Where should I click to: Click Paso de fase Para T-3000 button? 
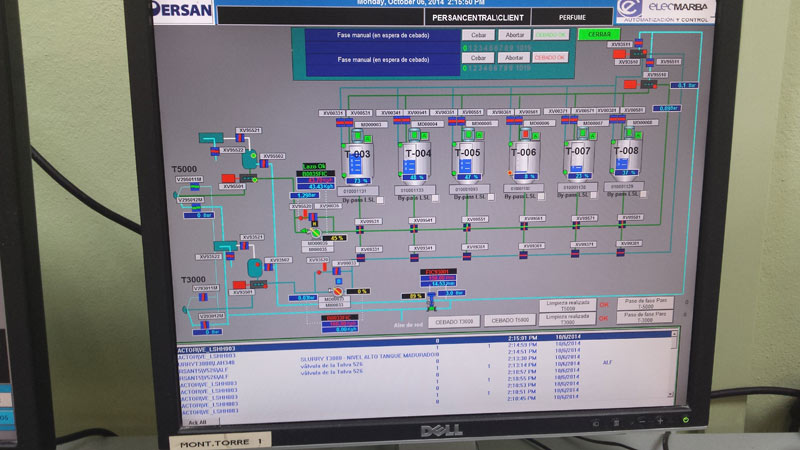[x=645, y=317]
